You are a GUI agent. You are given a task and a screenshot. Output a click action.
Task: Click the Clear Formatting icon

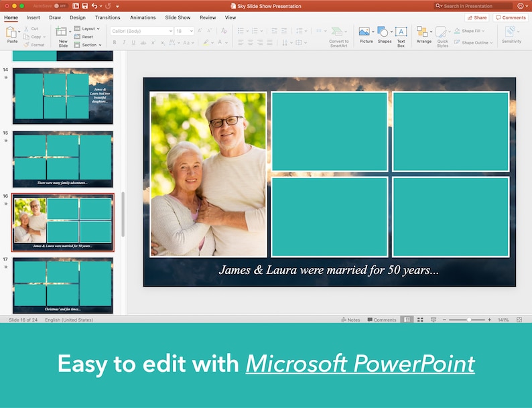coord(224,31)
